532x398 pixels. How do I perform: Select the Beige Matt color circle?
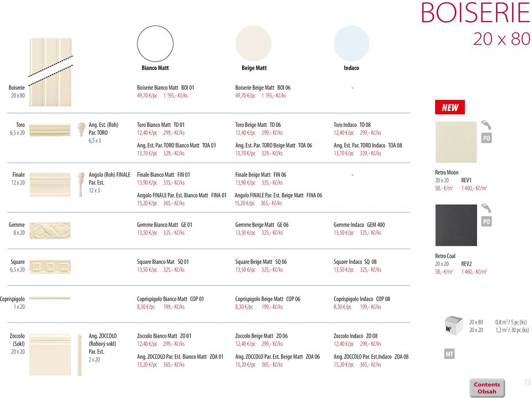coord(254,43)
